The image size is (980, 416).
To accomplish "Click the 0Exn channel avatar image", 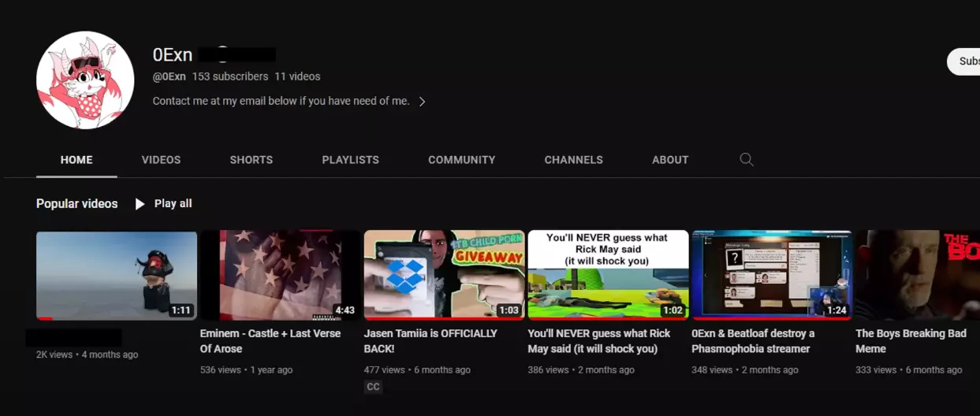I will [85, 80].
